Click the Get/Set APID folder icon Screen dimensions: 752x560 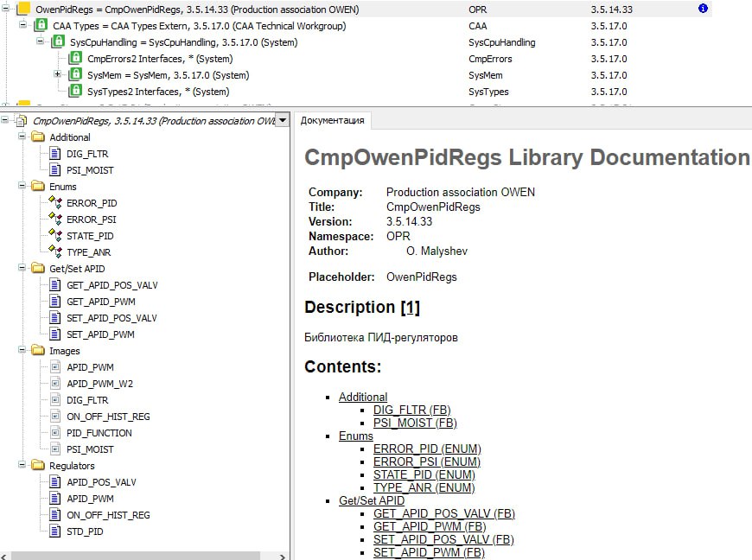click(38, 269)
